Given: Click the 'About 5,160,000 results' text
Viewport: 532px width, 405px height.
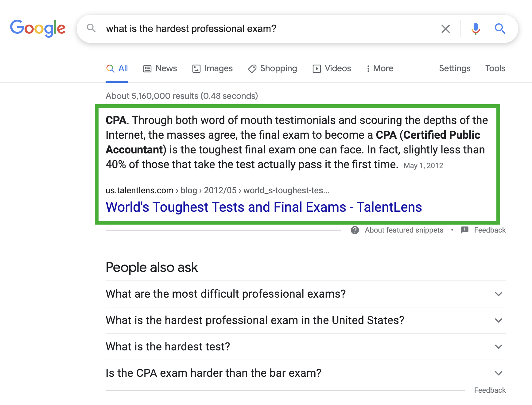Looking at the screenshot, I should pyautogui.click(x=182, y=96).
